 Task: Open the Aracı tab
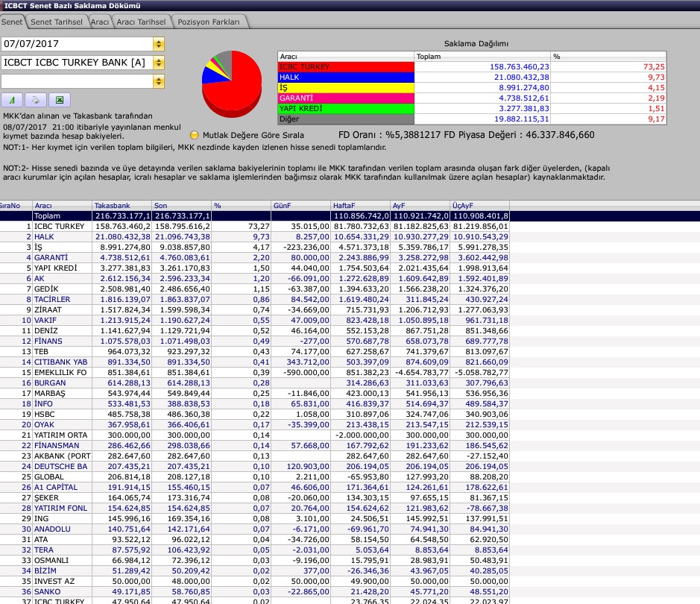100,22
